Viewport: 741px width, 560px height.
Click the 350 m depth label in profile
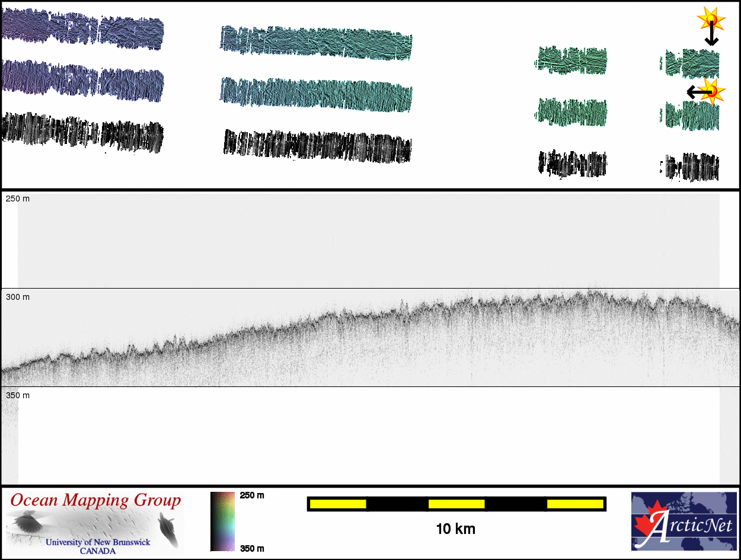tap(18, 395)
